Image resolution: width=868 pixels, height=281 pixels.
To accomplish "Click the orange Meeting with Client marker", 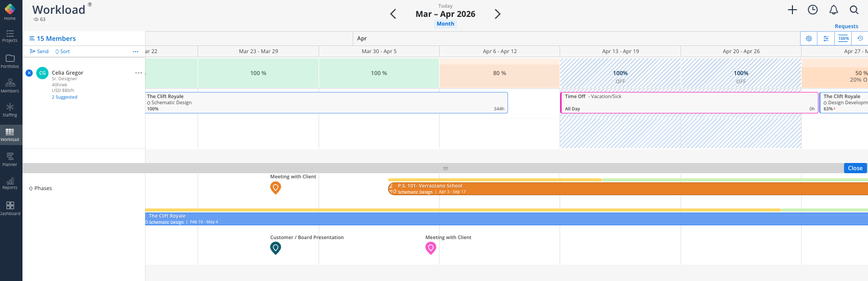I will pos(276,188).
